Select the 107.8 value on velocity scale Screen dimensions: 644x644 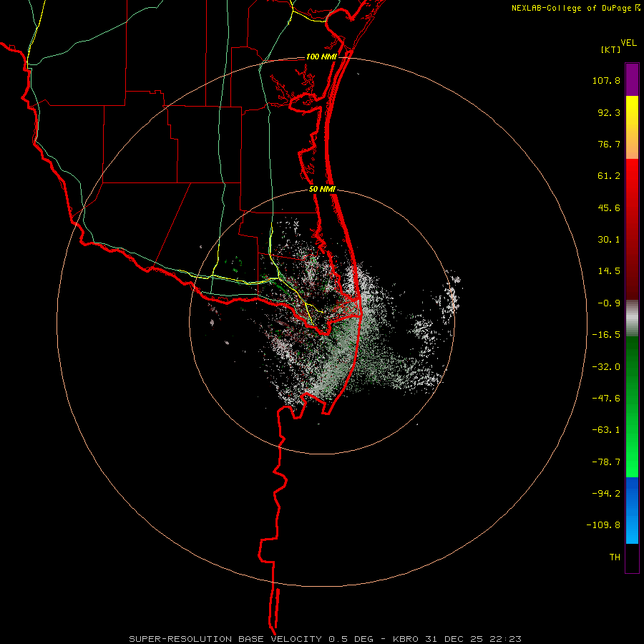coord(606,80)
